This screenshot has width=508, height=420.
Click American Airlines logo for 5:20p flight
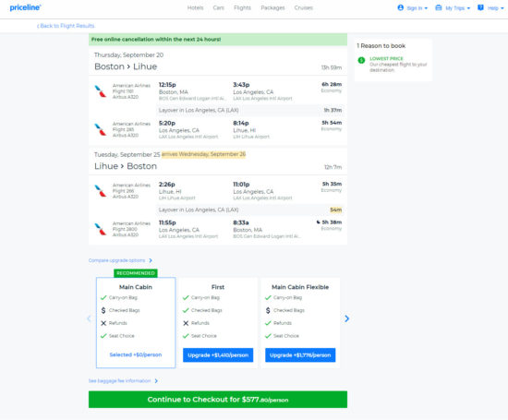pyautogui.click(x=101, y=129)
